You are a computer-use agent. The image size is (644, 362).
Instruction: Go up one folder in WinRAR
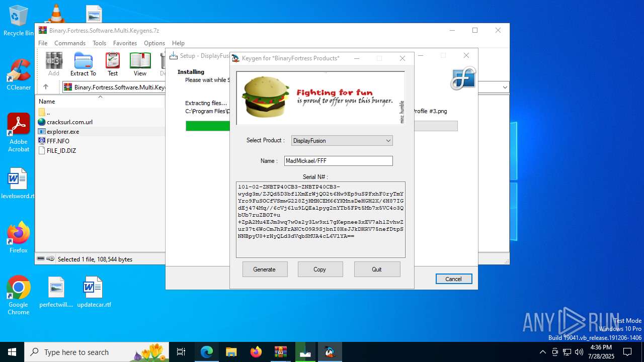click(46, 87)
